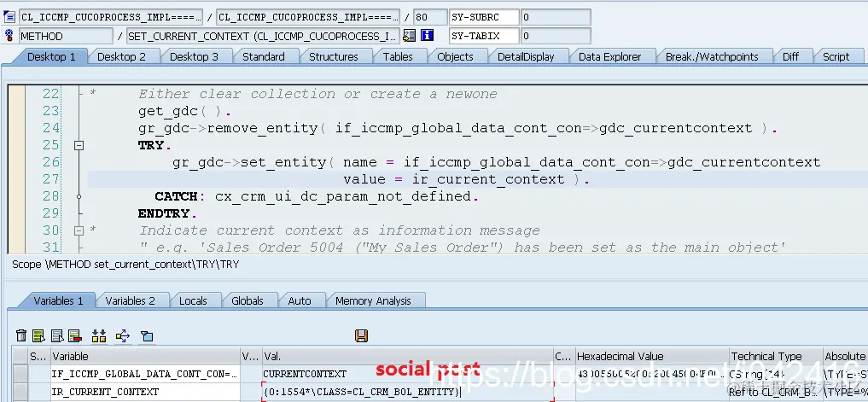Click the delete variables trash icon

pyautogui.click(x=21, y=335)
